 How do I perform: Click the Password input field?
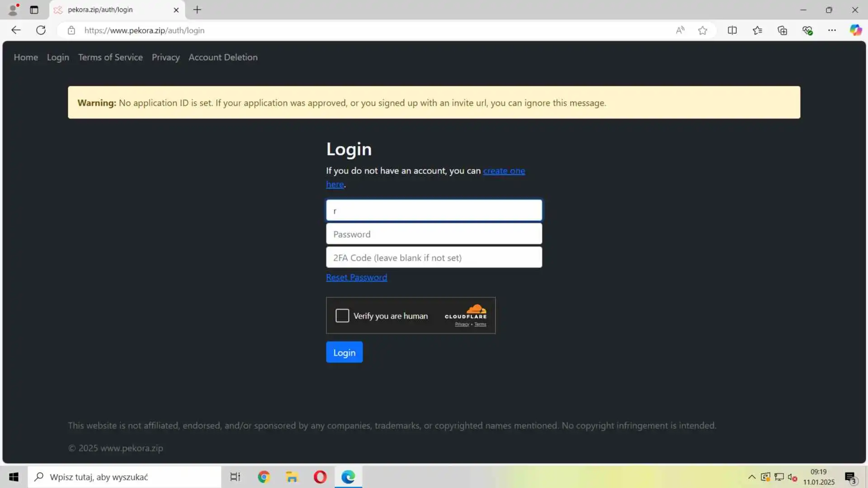point(434,234)
